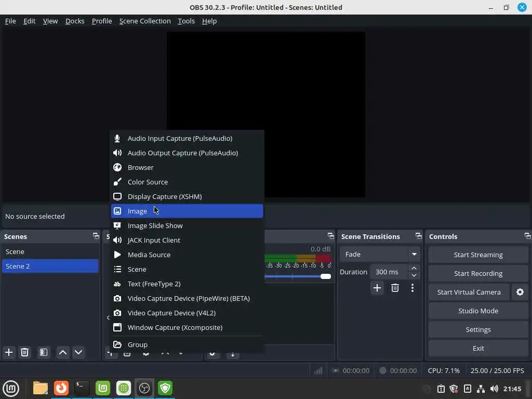Open the Profile menu
This screenshot has width=532, height=399.
click(102, 21)
